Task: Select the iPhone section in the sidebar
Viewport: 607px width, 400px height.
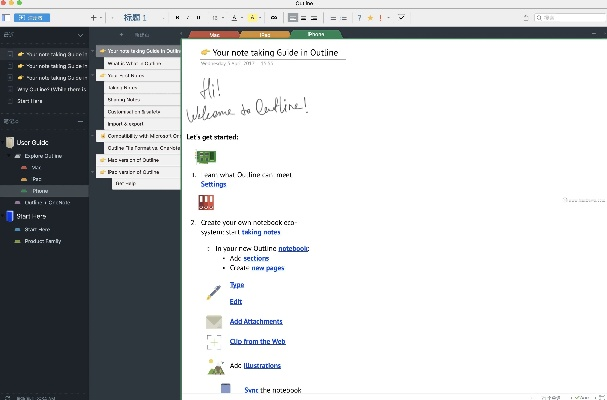Action: tap(40, 191)
